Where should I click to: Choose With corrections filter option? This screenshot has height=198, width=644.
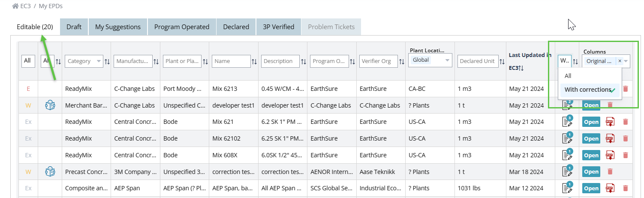[587, 90]
